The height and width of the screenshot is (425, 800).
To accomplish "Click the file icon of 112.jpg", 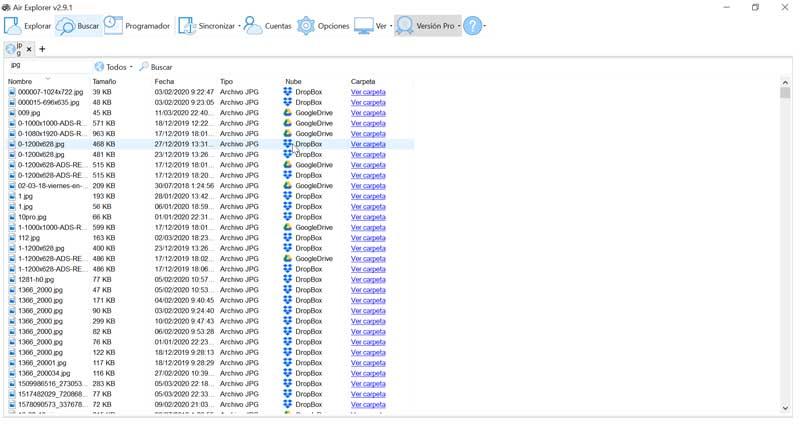I will point(12,238).
